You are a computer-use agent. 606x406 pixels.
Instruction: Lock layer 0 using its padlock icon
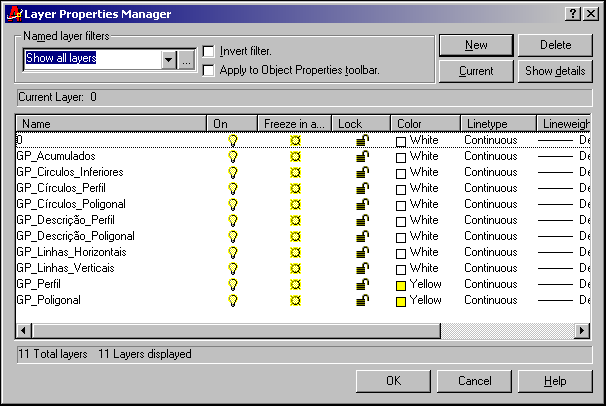pos(361,141)
